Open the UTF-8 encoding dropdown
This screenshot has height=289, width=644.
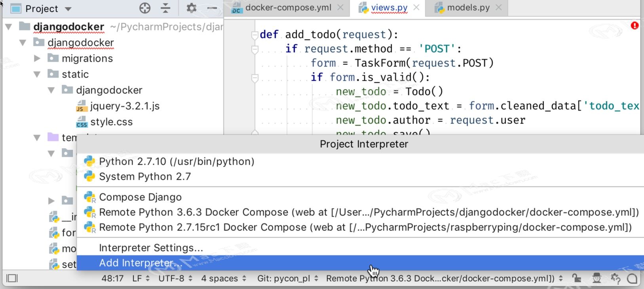pyautogui.click(x=175, y=278)
